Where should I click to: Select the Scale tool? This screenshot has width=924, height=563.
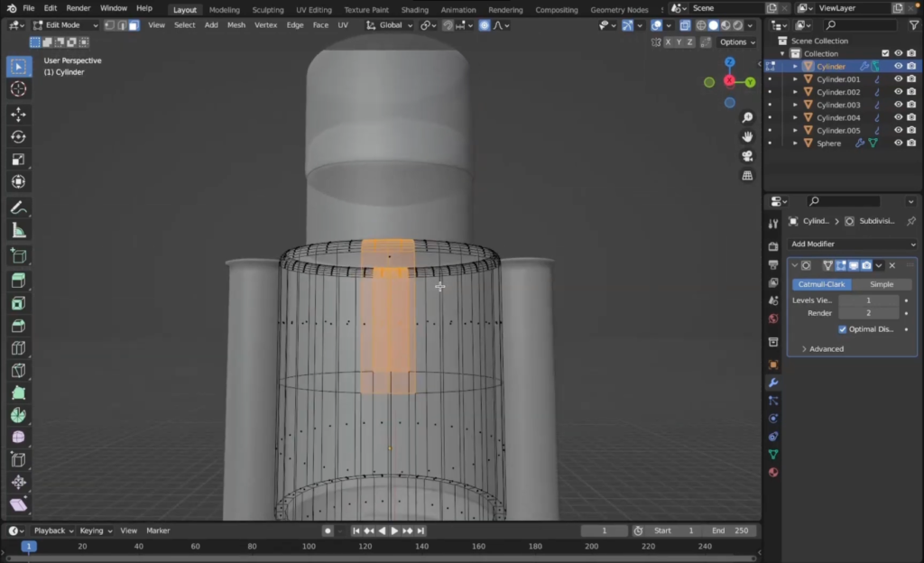[18, 159]
